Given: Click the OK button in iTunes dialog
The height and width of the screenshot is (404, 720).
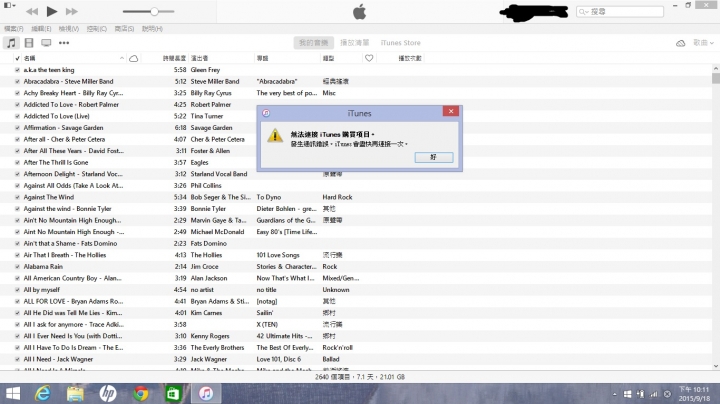Looking at the screenshot, I should tap(434, 157).
